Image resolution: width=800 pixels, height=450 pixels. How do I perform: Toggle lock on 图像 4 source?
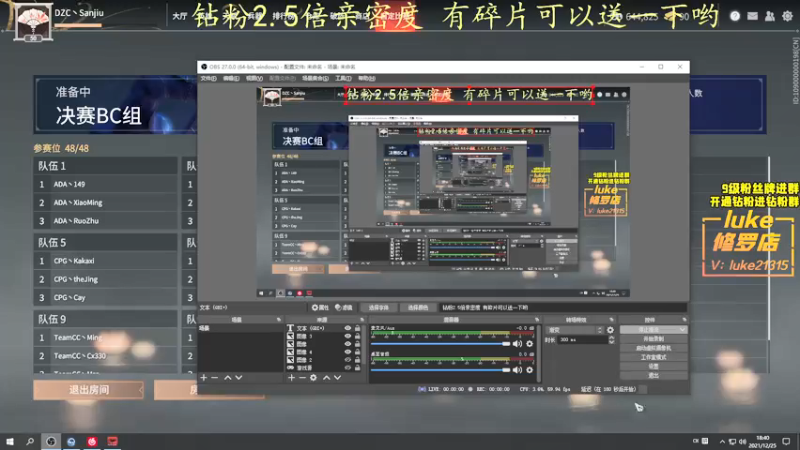[x=358, y=352]
